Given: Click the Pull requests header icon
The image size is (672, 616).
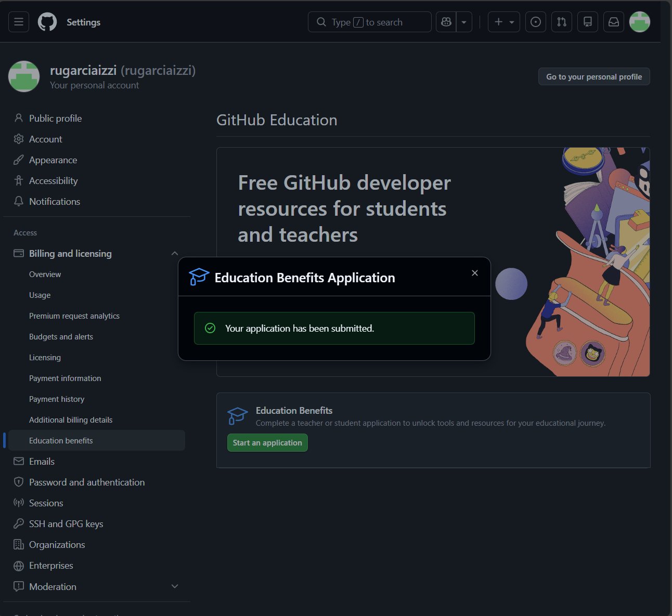Looking at the screenshot, I should coord(562,22).
